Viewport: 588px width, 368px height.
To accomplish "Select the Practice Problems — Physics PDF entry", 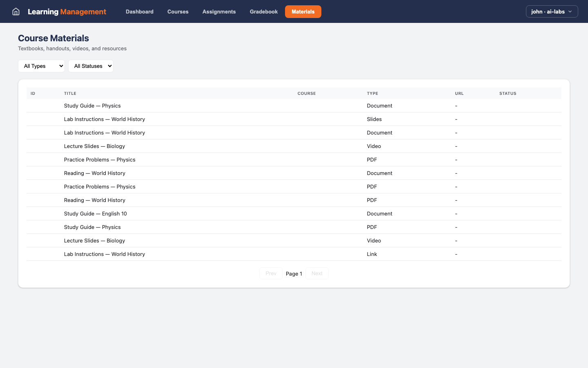I will click(x=100, y=159).
